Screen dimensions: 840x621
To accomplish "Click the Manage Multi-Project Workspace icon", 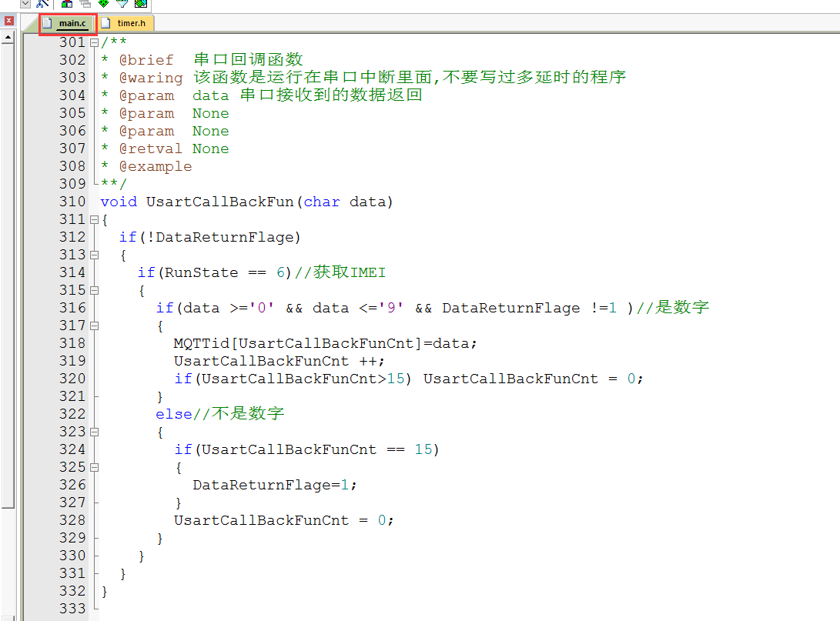I will tap(85, 3).
